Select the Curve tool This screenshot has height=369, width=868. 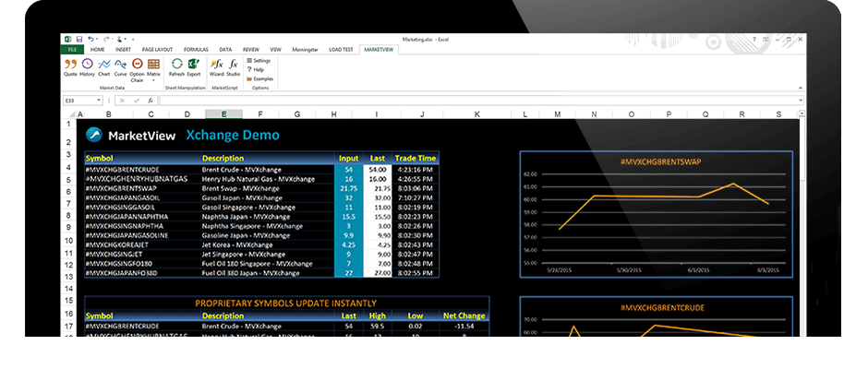[121, 64]
